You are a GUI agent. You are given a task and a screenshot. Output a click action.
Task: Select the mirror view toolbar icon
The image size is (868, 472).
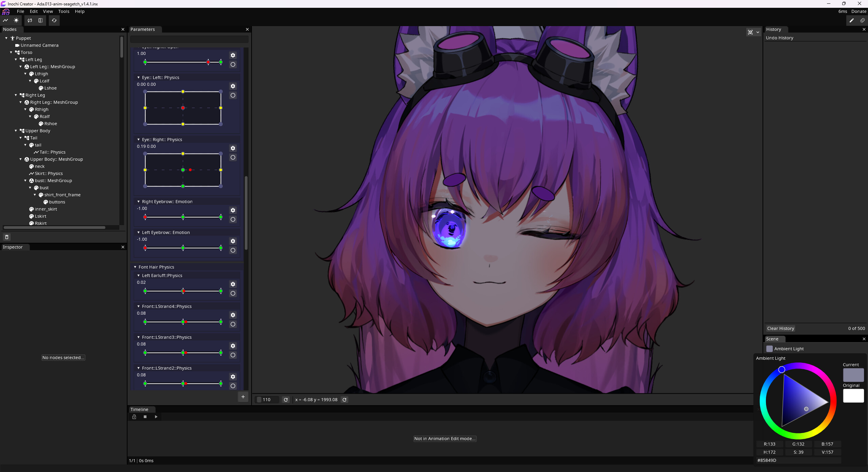pos(41,20)
